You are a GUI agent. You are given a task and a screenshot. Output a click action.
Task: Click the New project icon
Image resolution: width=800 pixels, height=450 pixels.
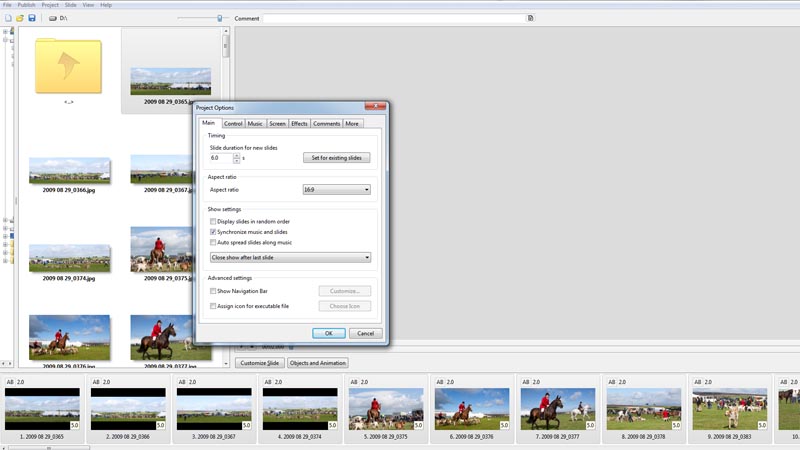click(8, 18)
